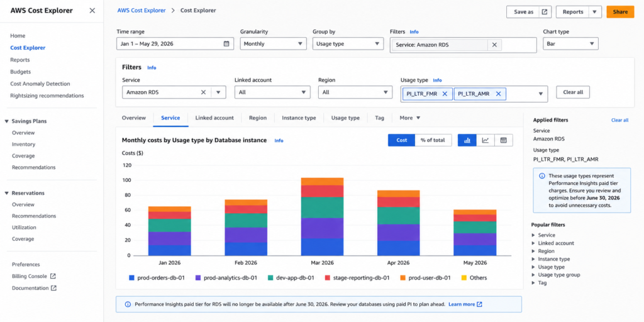Click the orange Share button
644x322 pixels.
(620, 12)
